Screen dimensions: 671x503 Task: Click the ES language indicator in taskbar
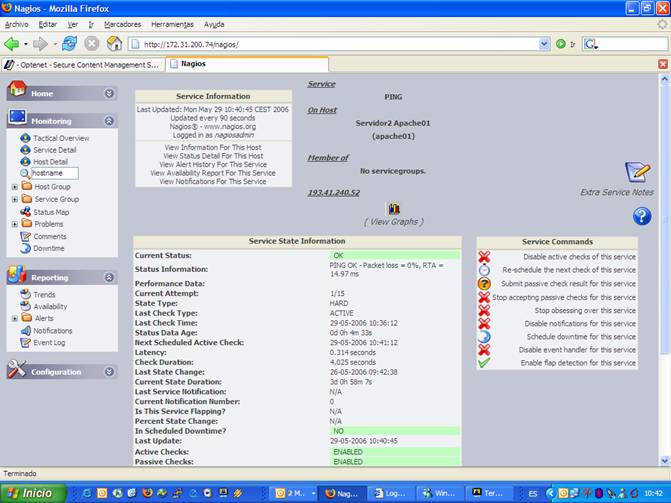tap(533, 494)
